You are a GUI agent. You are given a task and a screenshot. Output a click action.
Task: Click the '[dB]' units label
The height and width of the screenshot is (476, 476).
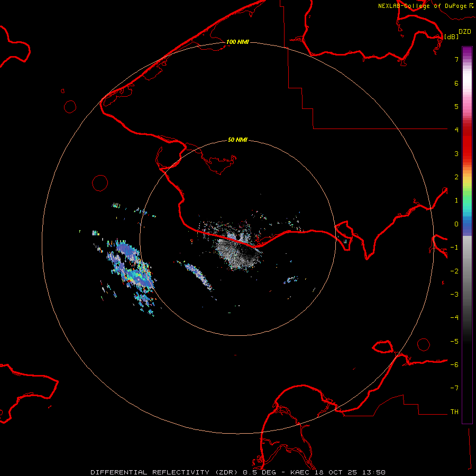451,36
